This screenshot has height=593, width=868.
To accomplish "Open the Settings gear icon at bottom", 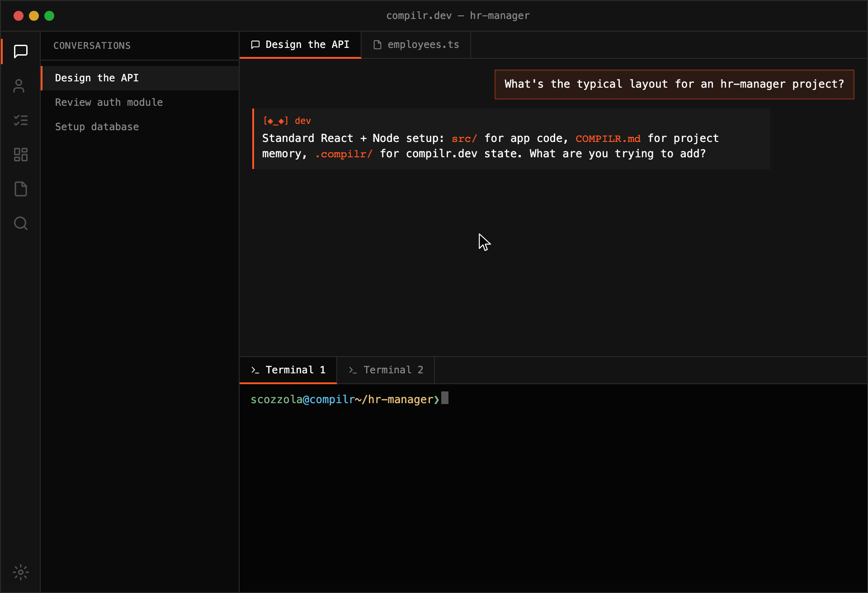I will point(21,572).
